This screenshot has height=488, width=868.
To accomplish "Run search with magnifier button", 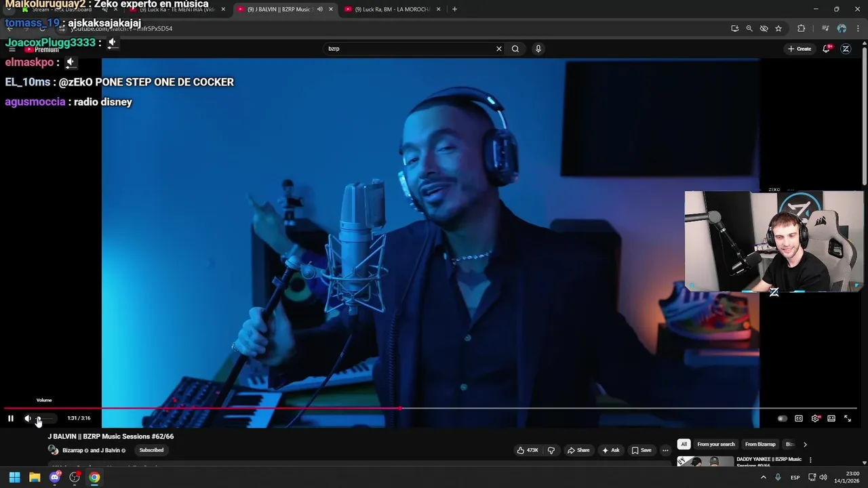I will point(515,49).
